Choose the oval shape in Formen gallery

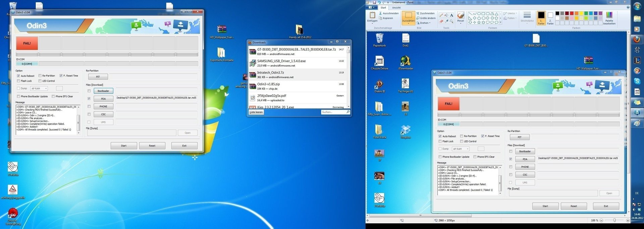pyautogui.click(x=479, y=14)
